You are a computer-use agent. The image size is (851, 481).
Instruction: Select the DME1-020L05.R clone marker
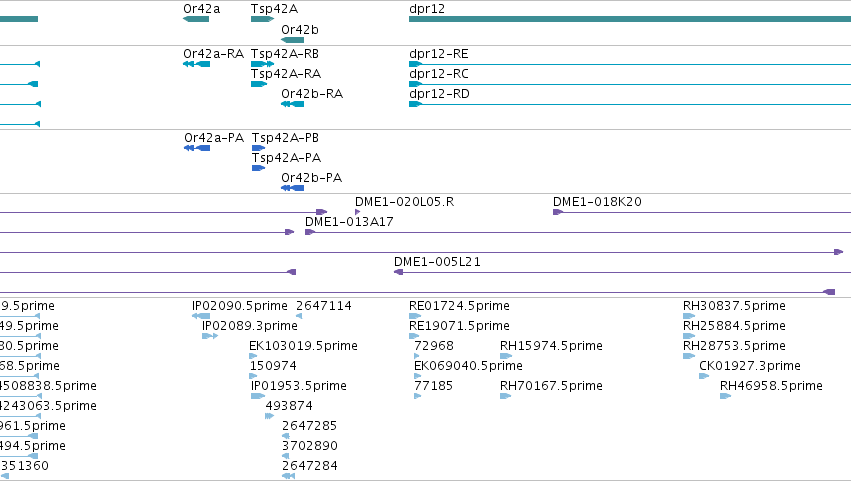[357, 212]
